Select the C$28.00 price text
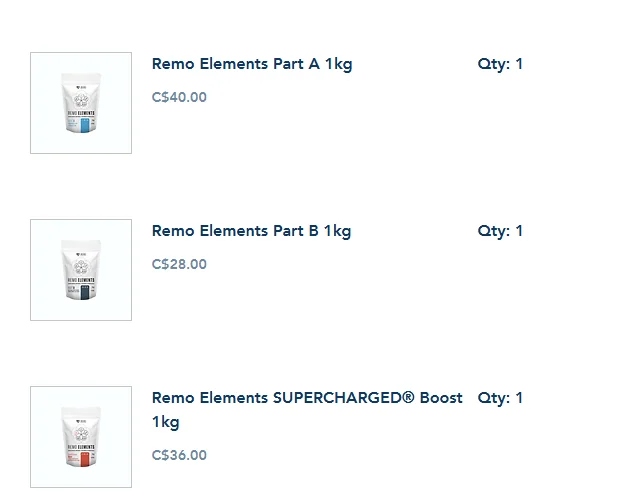This screenshot has width=637, height=491. tap(179, 264)
